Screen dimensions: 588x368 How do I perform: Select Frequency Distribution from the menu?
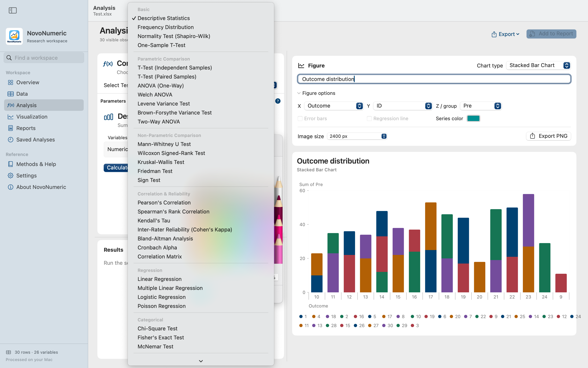(x=165, y=27)
